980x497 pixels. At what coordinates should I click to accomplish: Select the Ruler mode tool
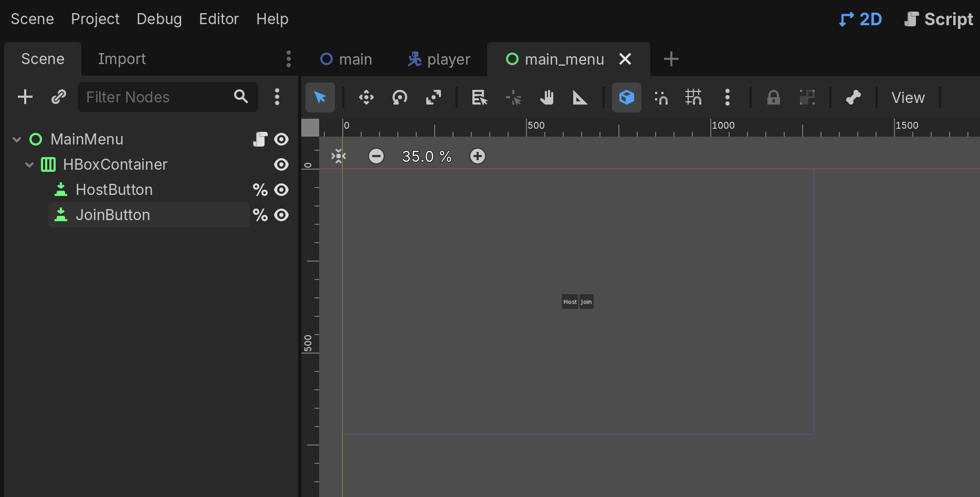click(x=579, y=97)
